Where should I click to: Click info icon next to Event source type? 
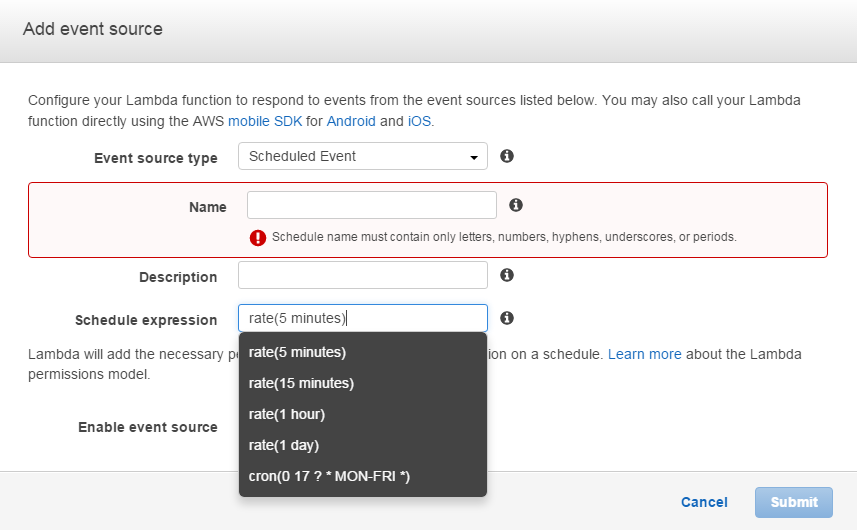tap(507, 156)
